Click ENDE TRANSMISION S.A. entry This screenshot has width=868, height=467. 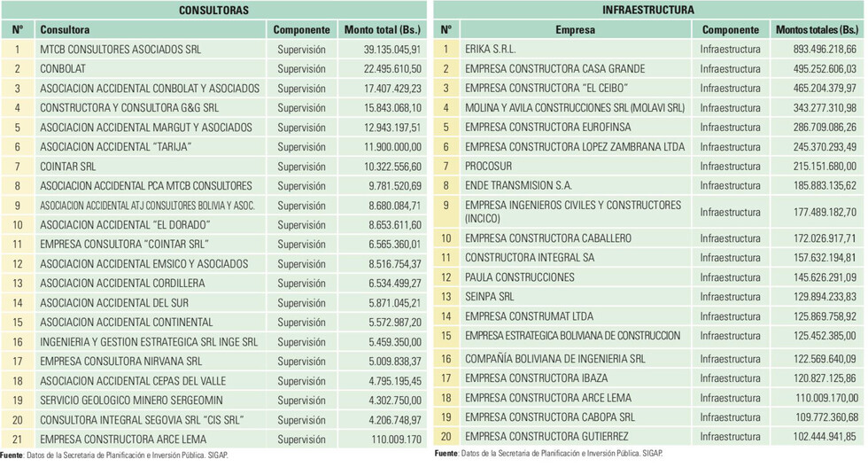tap(518, 185)
